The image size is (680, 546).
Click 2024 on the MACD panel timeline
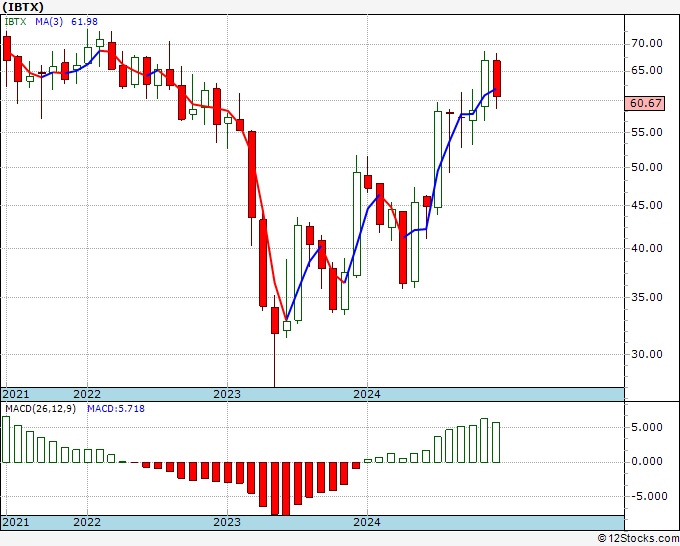tap(367, 522)
